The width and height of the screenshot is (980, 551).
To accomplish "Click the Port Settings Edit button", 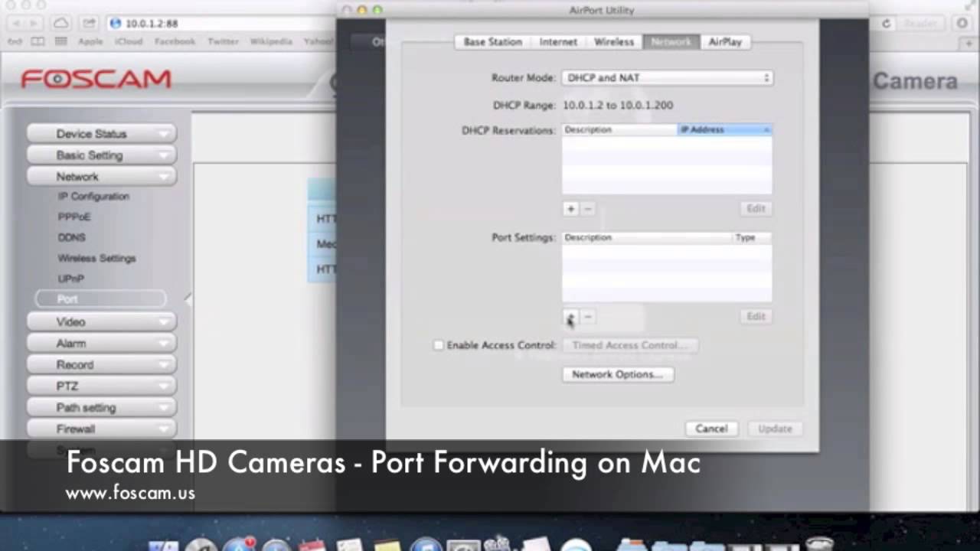I will (756, 317).
